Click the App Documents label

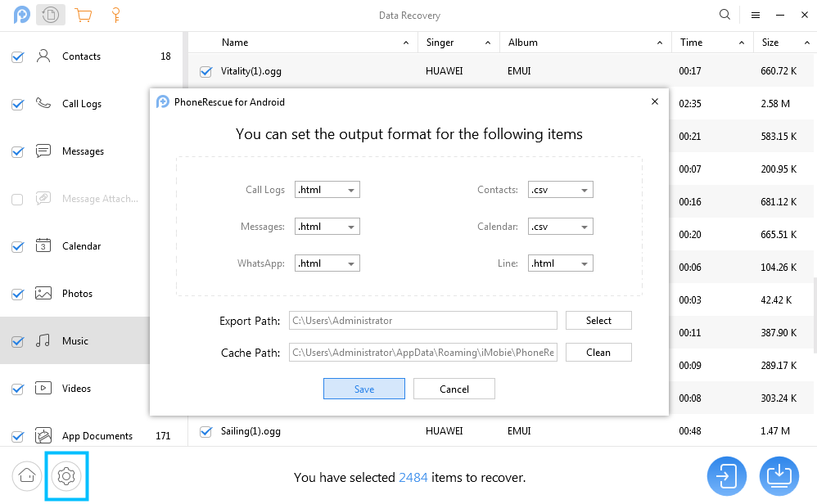(x=97, y=436)
